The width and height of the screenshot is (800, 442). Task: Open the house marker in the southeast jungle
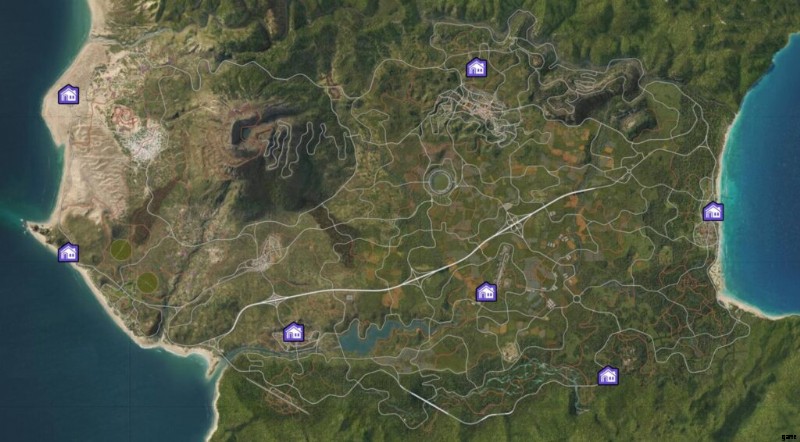608,376
